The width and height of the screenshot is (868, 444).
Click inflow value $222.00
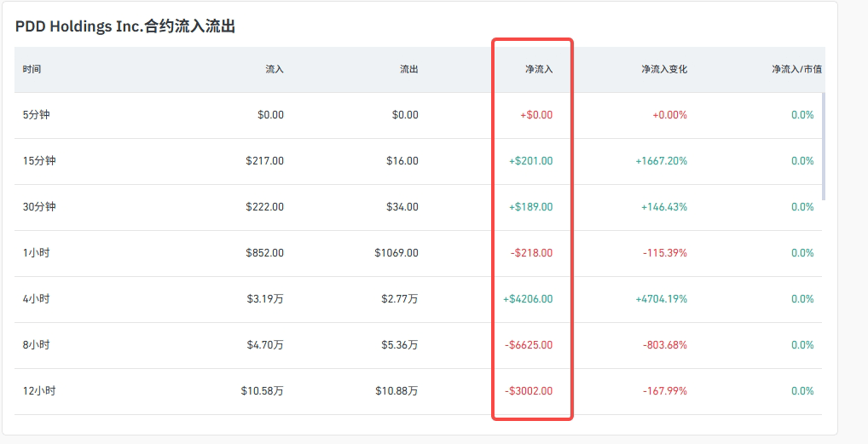click(265, 206)
